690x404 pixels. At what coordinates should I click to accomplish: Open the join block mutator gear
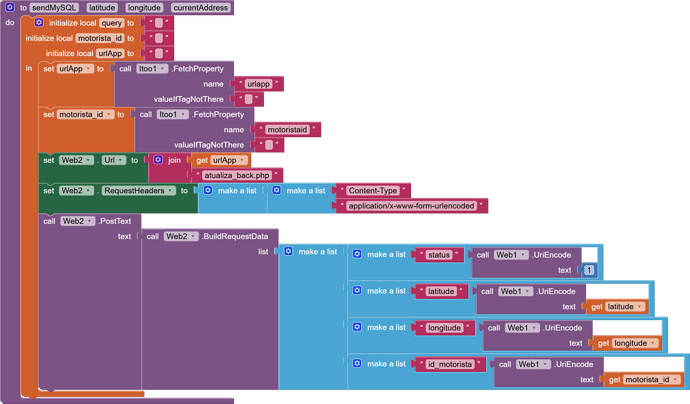pos(158,160)
